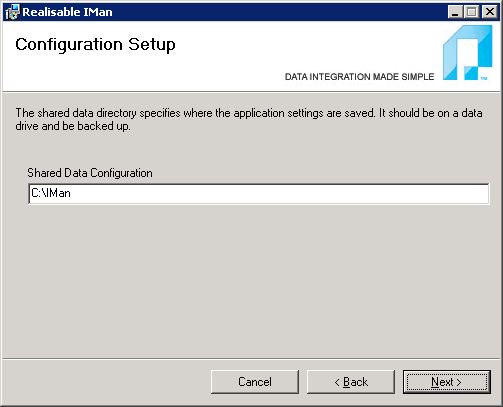Image resolution: width=503 pixels, height=407 pixels.
Task: Click the small TM mark beside logo
Action: click(484, 78)
